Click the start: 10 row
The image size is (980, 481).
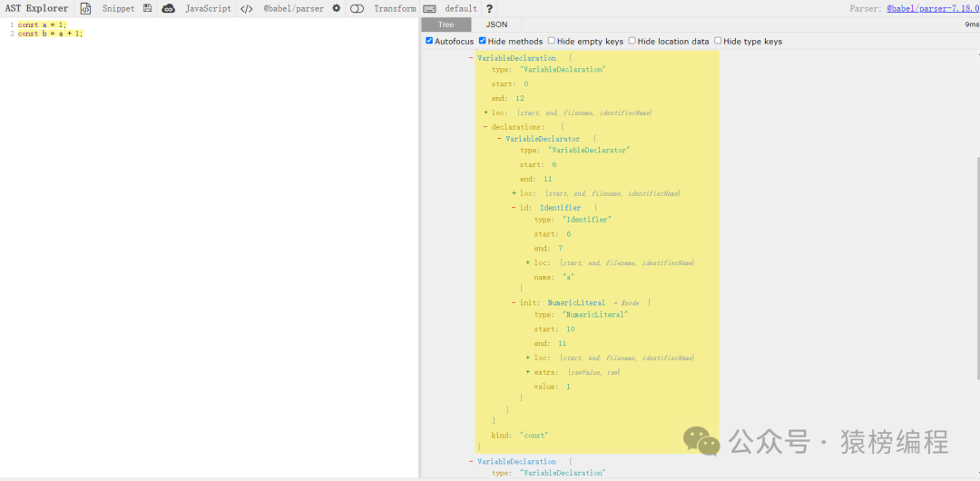(x=554, y=329)
